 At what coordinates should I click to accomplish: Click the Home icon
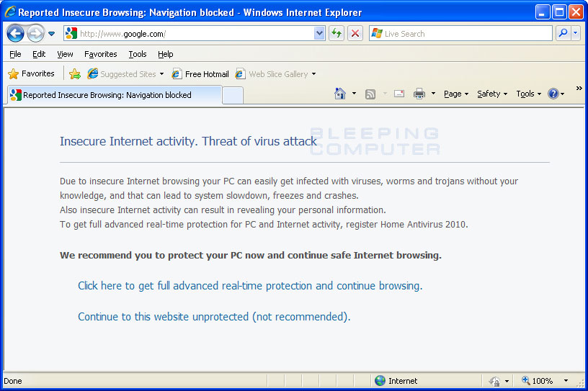click(x=340, y=94)
